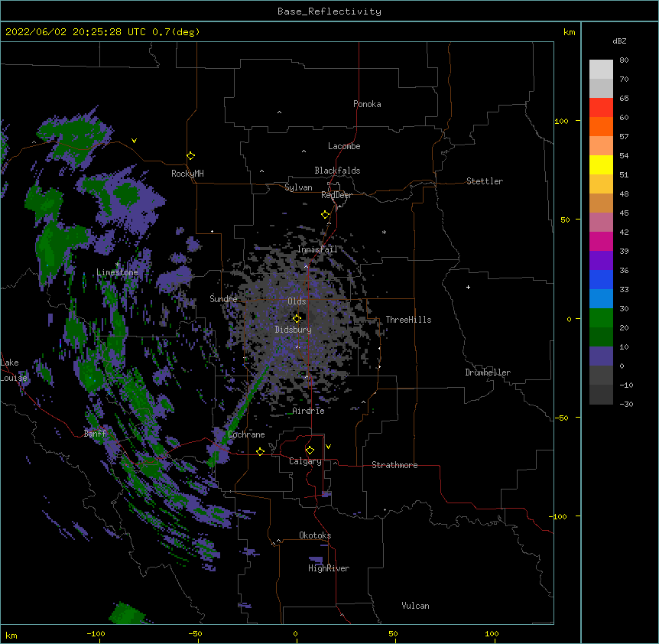Click the Ponoka city label

367,104
